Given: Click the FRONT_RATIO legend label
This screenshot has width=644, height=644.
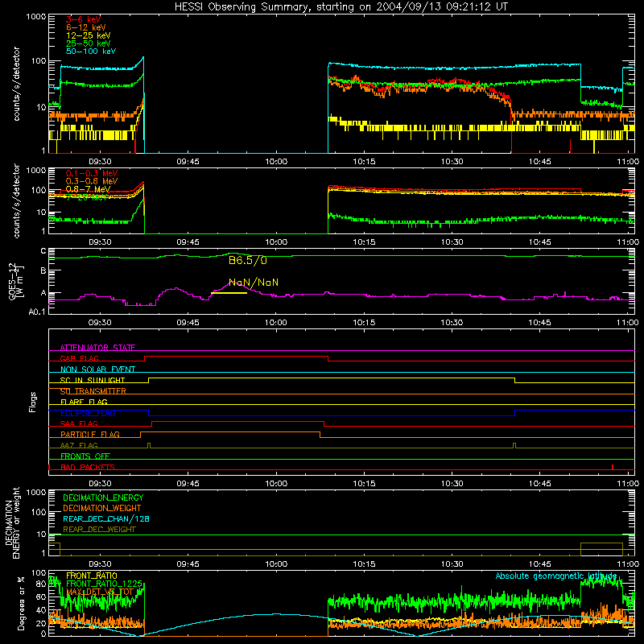Looking at the screenshot, I should tap(92, 576).
